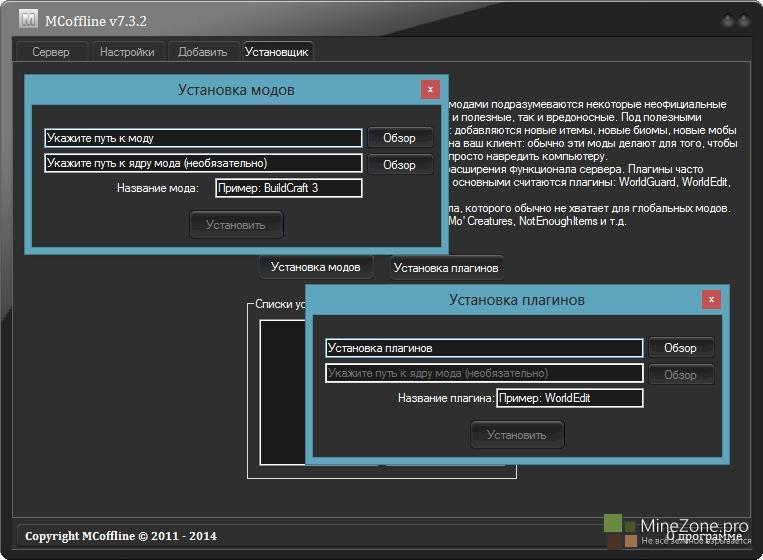Image resolution: width=763 pixels, height=560 pixels.
Task: Click the mod path field 'Укажите путь к моду'
Action: pos(203,138)
